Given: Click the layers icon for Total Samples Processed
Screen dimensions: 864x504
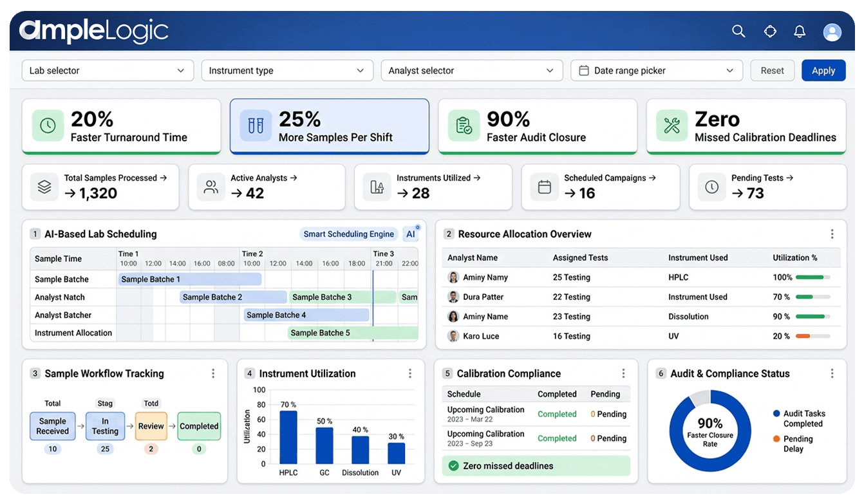Looking at the screenshot, I should [x=44, y=187].
